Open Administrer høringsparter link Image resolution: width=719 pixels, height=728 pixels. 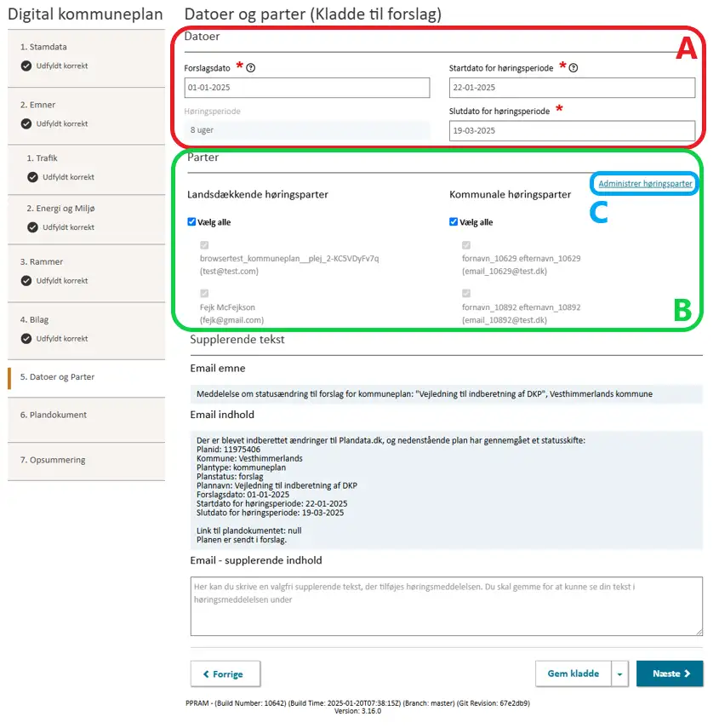pos(645,183)
